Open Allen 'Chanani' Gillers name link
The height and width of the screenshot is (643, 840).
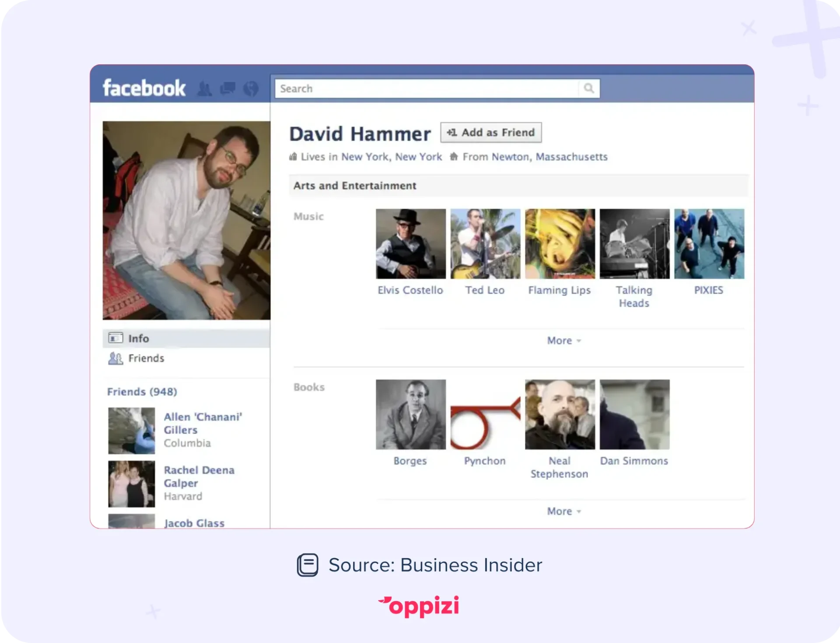[203, 423]
